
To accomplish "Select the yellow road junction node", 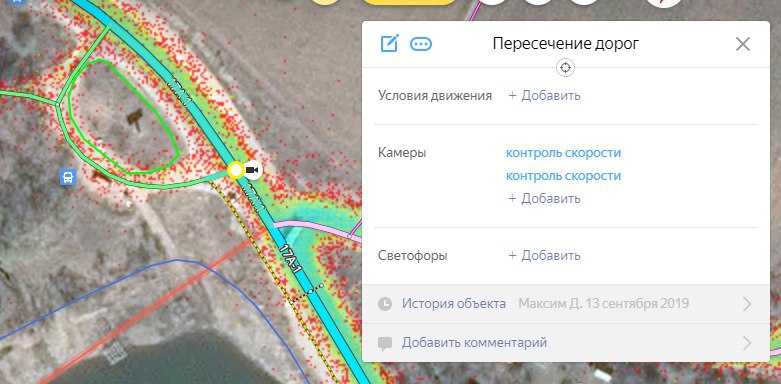I will 235,170.
